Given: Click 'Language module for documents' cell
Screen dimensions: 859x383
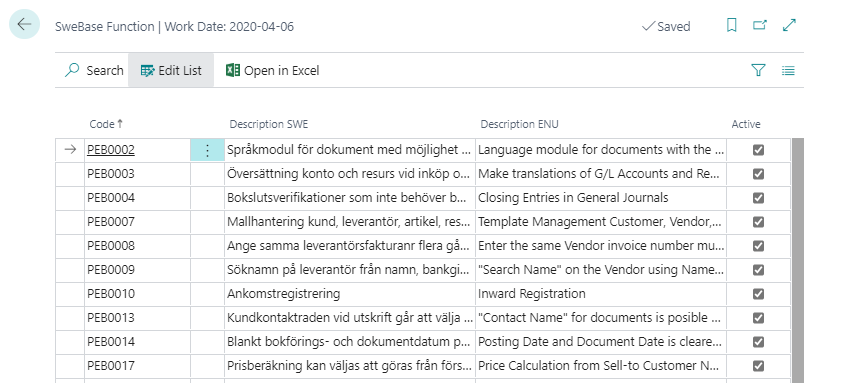Looking at the screenshot, I should pos(601,150).
